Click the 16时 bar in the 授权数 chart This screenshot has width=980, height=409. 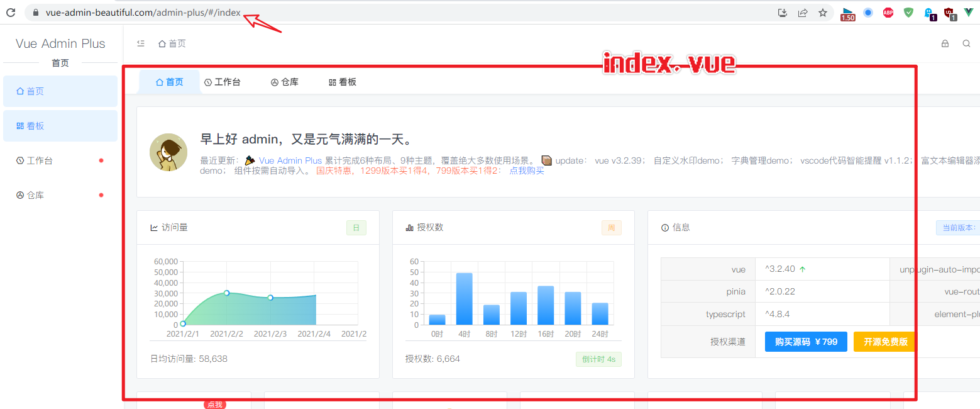[546, 305]
